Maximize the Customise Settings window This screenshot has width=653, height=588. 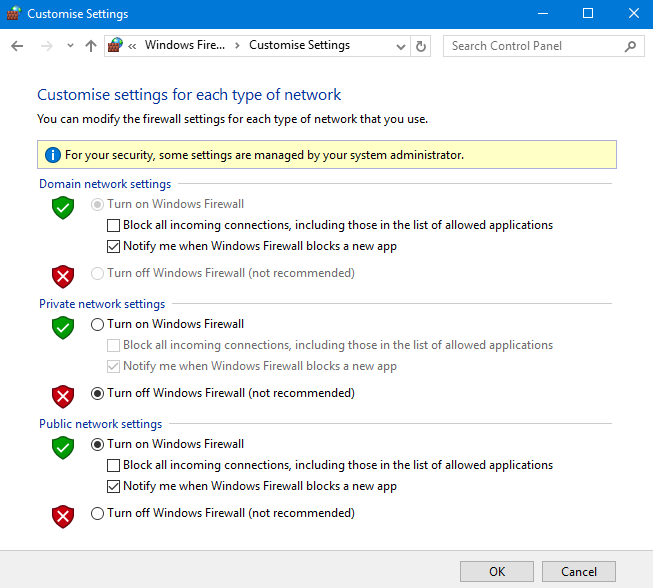[x=588, y=14]
